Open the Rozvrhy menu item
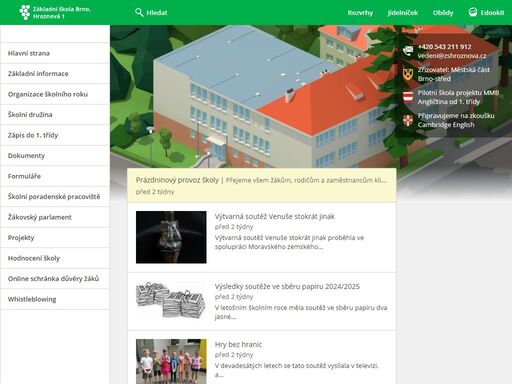This screenshot has height=384, width=512. click(x=360, y=13)
